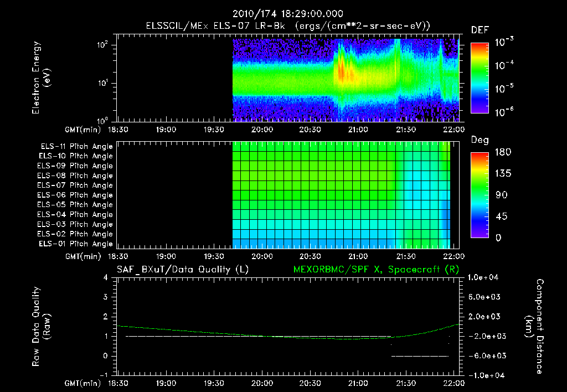Click the 1.0e+04 right axis value
This screenshot has width=567, height=392.
[x=483, y=278]
